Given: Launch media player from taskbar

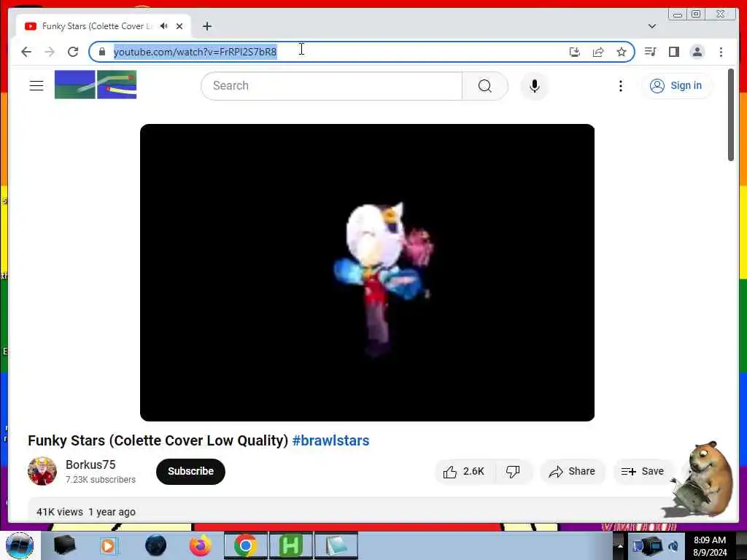Looking at the screenshot, I should pyautogui.click(x=109, y=545).
